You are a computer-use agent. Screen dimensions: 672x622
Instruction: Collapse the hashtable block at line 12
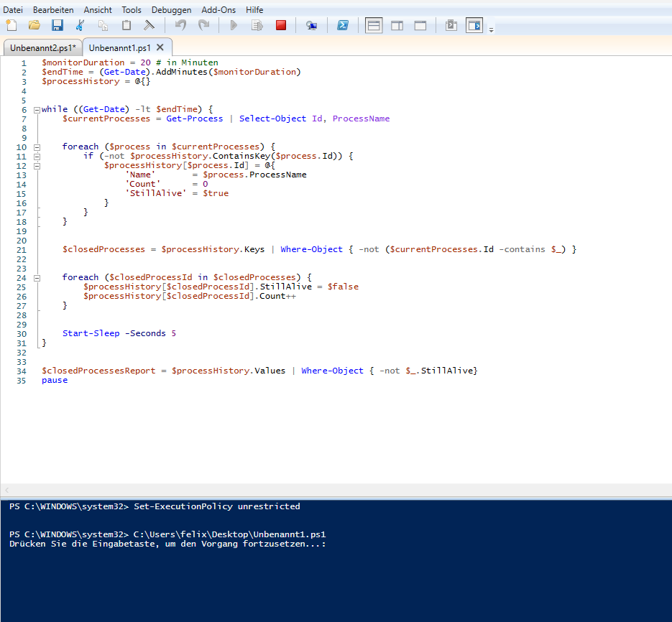pyautogui.click(x=37, y=166)
